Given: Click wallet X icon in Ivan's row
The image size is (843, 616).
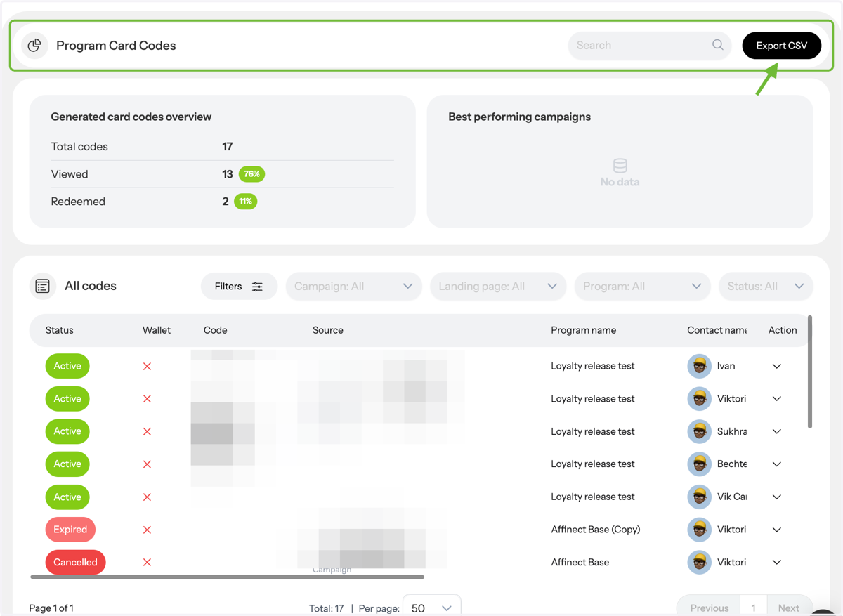Looking at the screenshot, I should pyautogui.click(x=147, y=366).
